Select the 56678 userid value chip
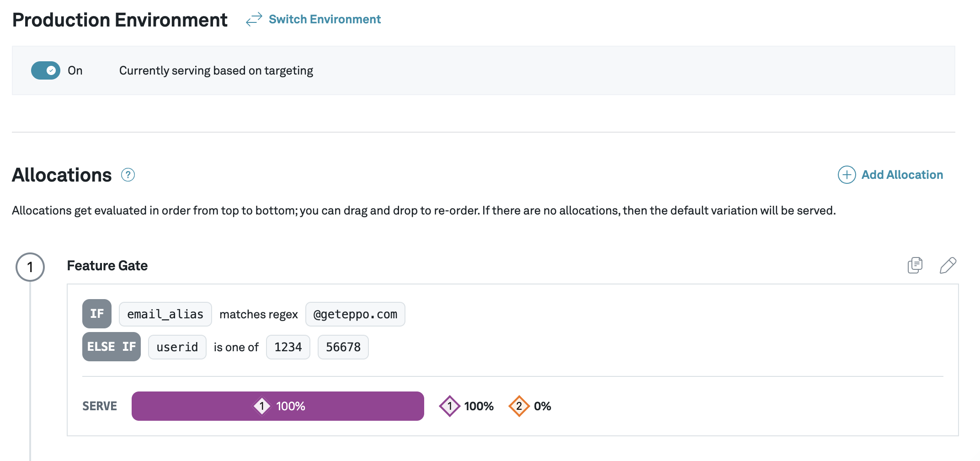Image resolution: width=980 pixels, height=461 pixels. [x=343, y=347]
